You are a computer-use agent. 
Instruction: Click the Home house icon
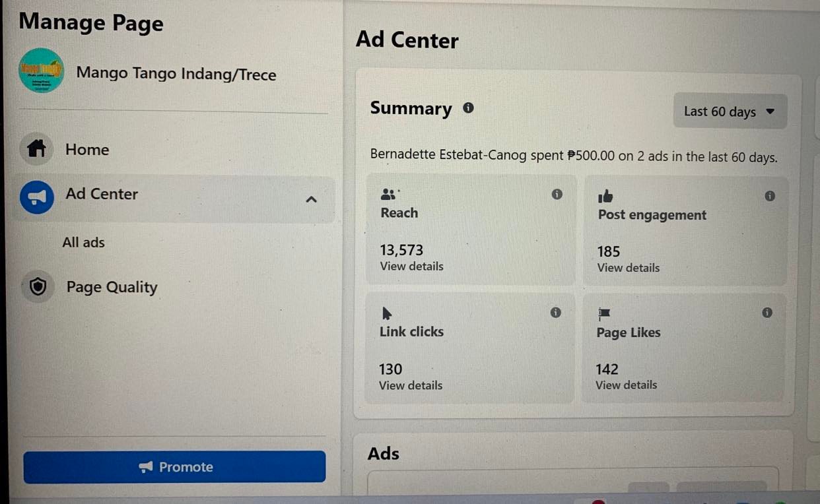click(36, 150)
